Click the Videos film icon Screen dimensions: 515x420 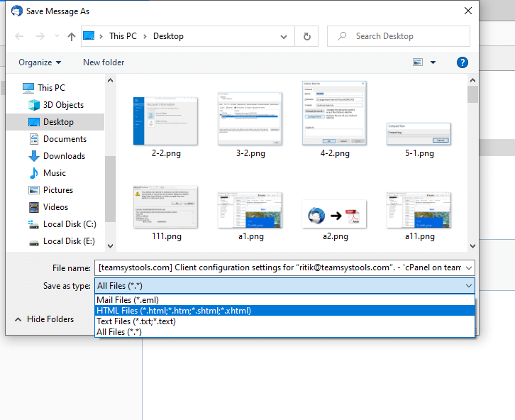coord(34,207)
